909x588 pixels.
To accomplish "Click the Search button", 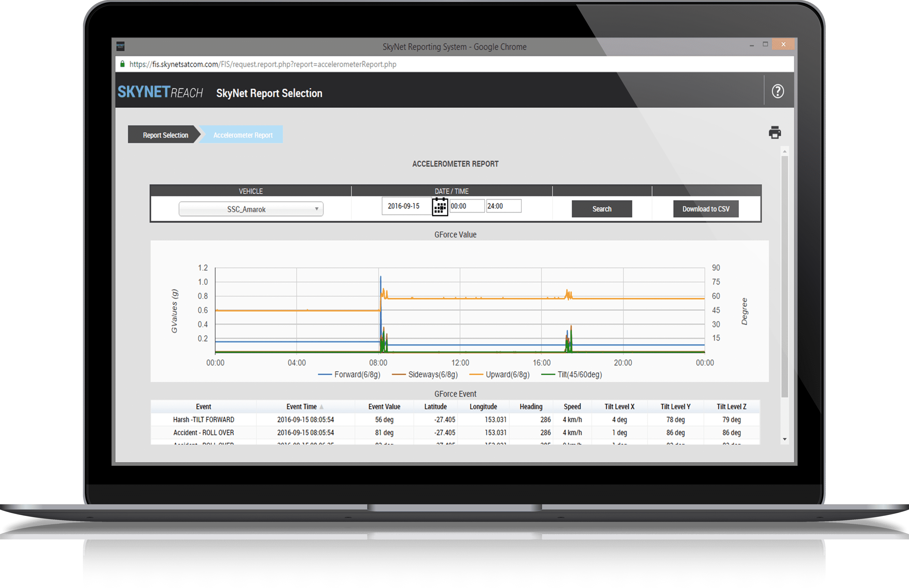I will coord(602,209).
